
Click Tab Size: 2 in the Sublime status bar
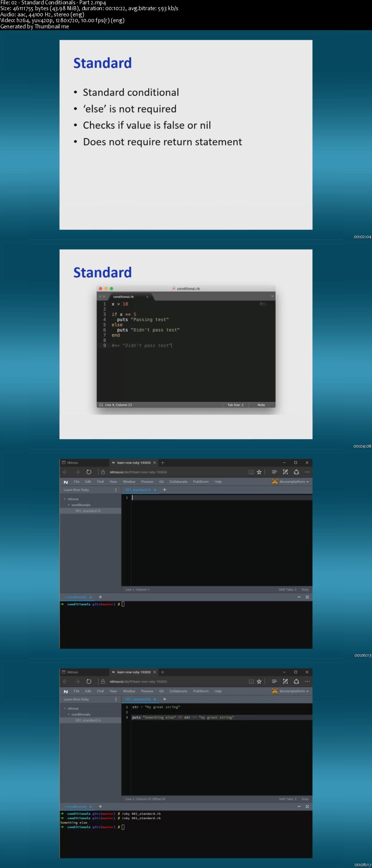point(235,405)
